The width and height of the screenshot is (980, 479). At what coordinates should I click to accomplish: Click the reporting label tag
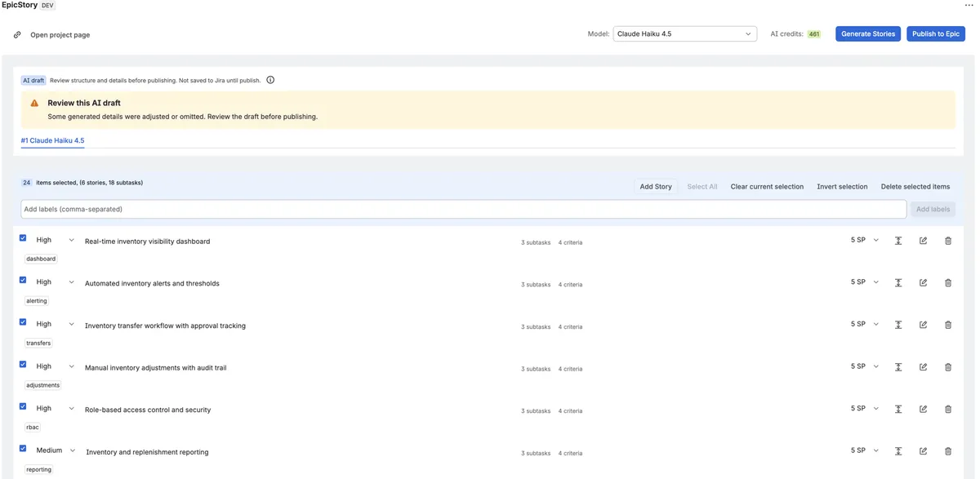click(x=38, y=470)
